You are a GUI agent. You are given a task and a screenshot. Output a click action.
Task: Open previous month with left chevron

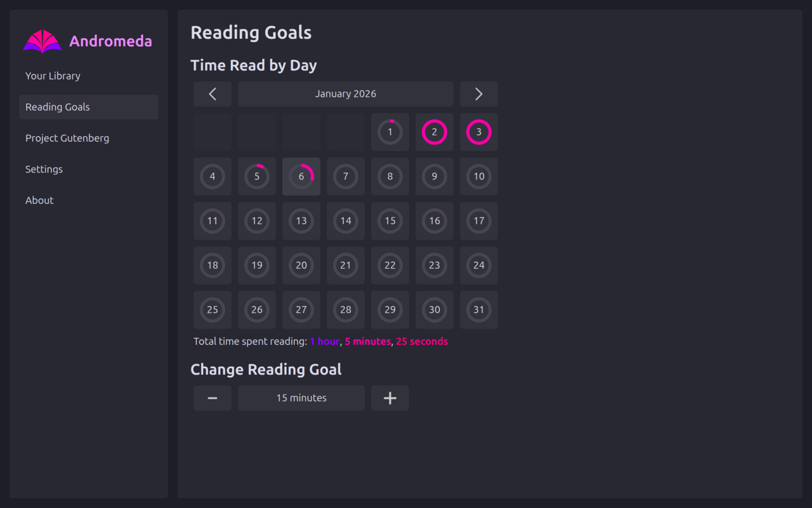(212, 93)
